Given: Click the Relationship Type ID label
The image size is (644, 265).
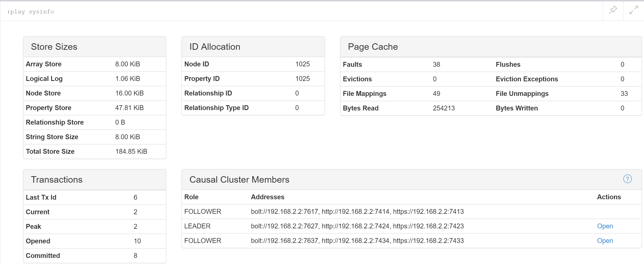Looking at the screenshot, I should coord(216,108).
